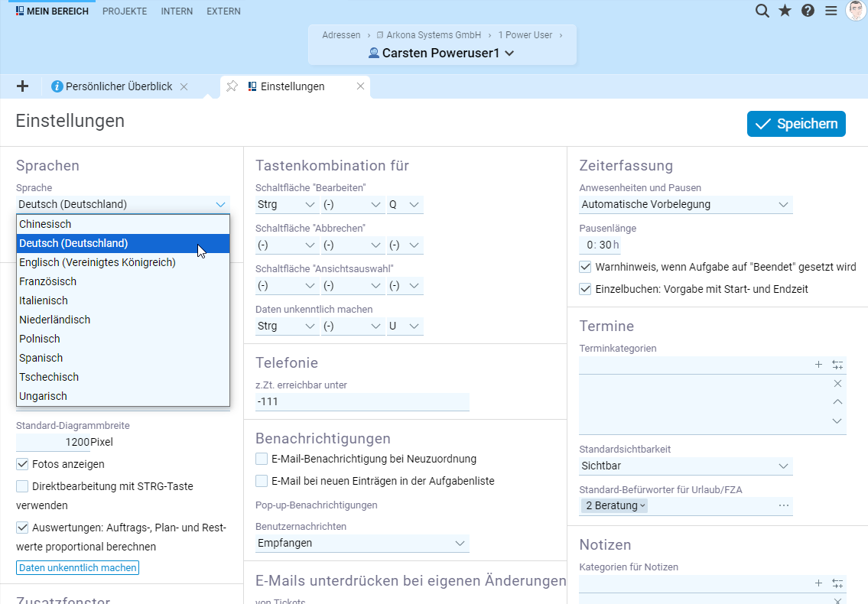Open Daten unkenntlich machen key U dropdown
The image size is (868, 604).
coord(405,326)
